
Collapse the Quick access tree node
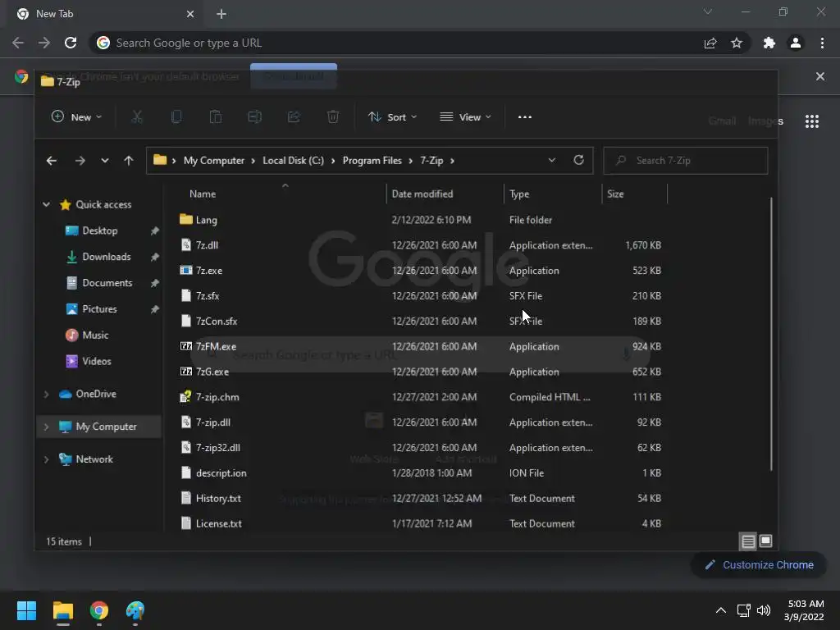tap(47, 204)
